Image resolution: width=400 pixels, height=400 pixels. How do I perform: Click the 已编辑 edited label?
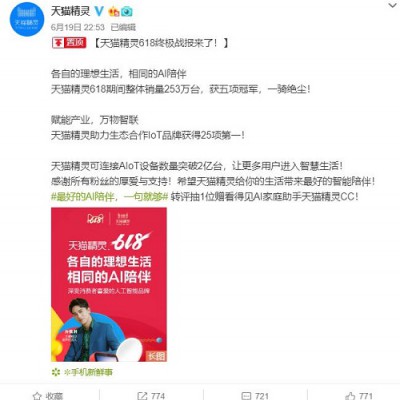point(123,27)
